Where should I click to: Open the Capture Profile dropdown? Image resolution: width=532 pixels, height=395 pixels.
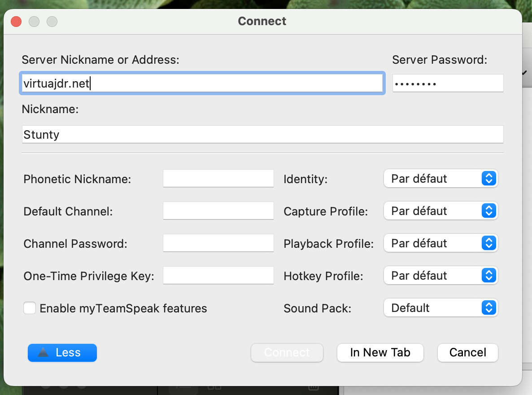(440, 211)
